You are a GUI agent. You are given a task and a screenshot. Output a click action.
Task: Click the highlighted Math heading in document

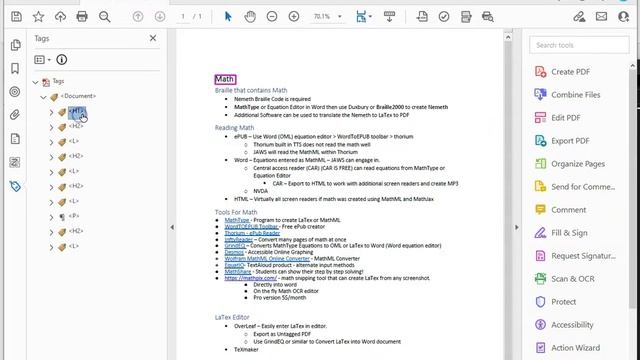click(225, 79)
